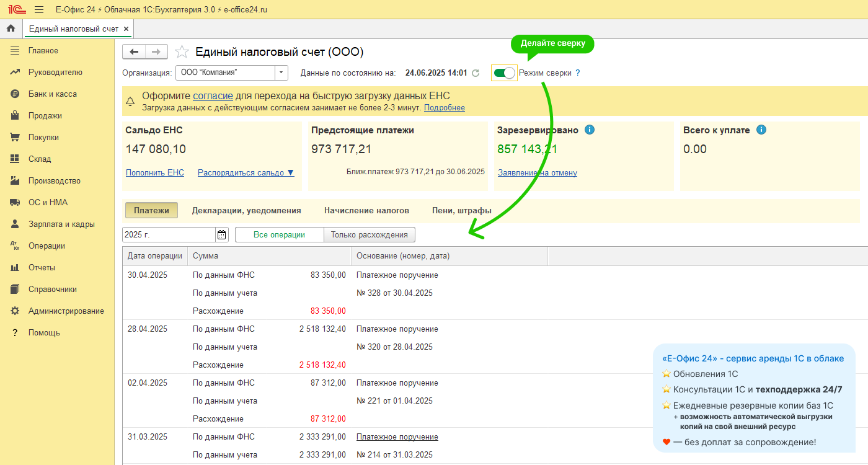Screen dimensions: 868x465
Task: Click the Продажи bag icon
Action: coord(15,116)
